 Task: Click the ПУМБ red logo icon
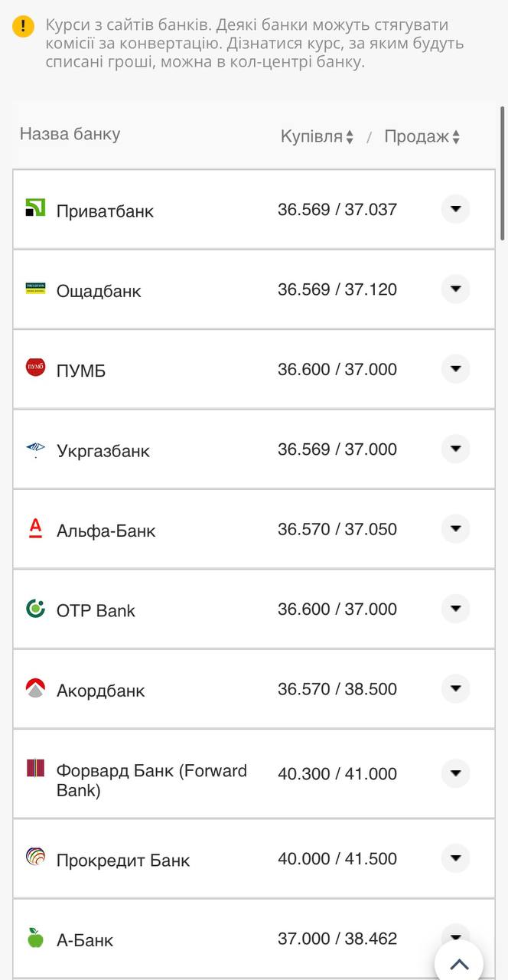point(35,367)
